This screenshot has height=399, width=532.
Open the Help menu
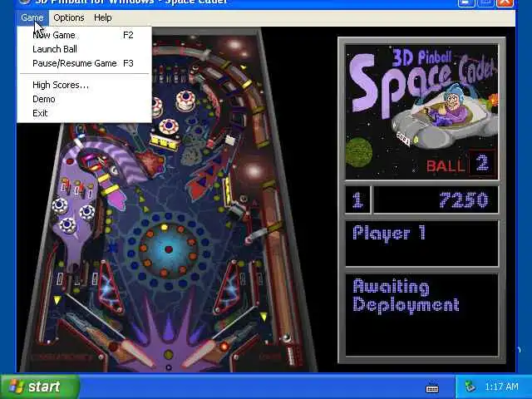pyautogui.click(x=103, y=17)
